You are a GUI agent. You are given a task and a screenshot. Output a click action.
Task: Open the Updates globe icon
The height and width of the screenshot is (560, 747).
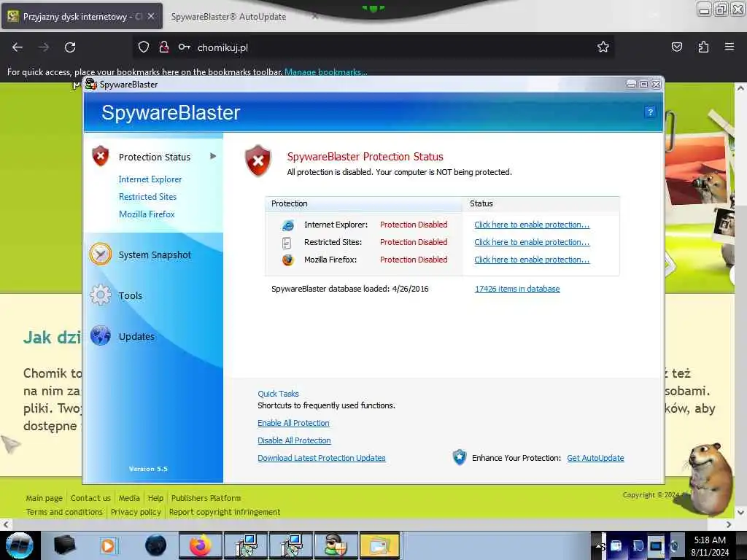(x=101, y=335)
